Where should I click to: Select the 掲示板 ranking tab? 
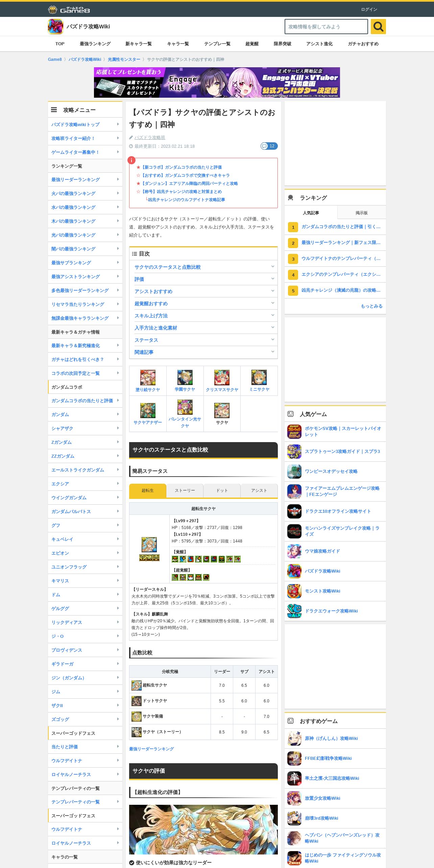pos(362,213)
